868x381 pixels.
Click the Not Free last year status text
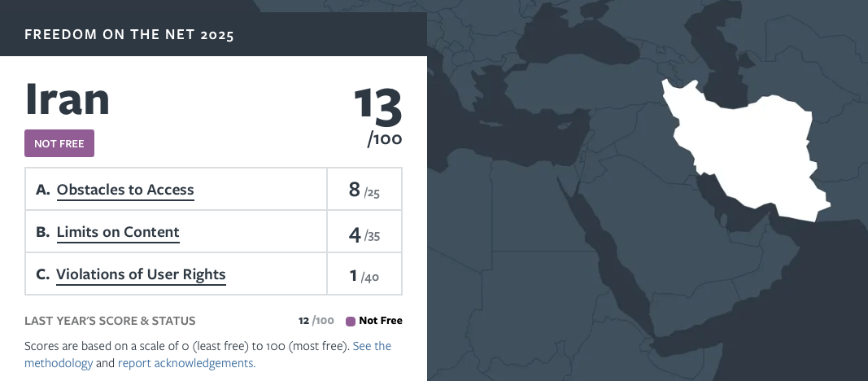[x=381, y=321]
